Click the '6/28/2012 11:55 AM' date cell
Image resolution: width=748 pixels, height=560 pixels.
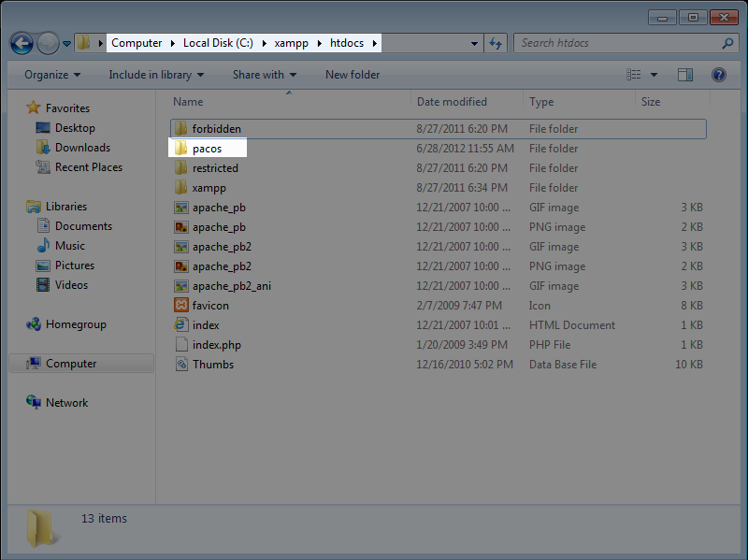[x=465, y=149]
